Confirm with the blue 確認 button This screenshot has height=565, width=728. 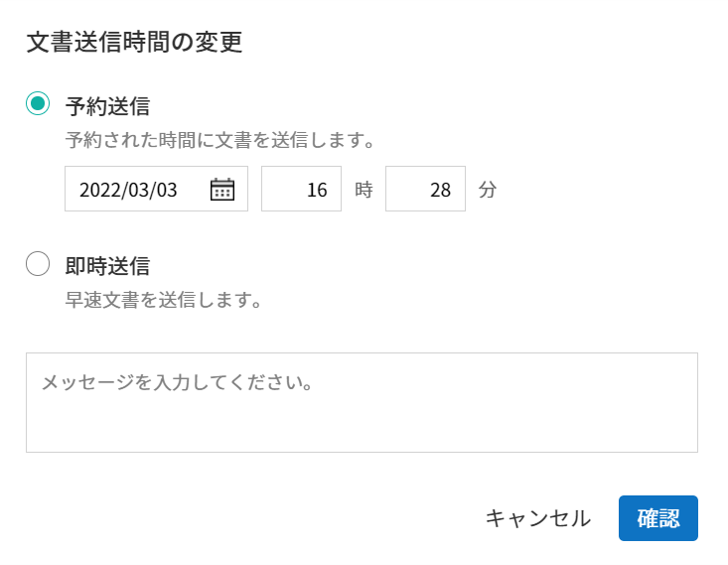tap(658, 518)
